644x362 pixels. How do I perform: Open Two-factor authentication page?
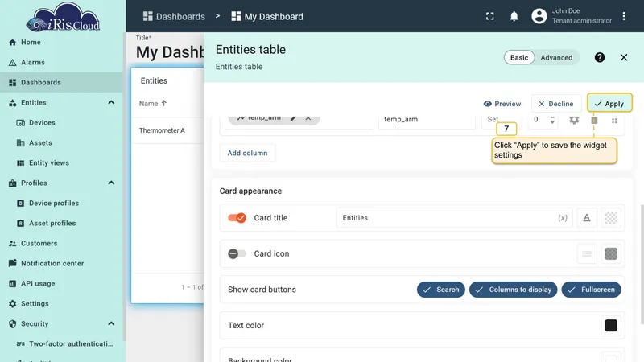pyautogui.click(x=62, y=344)
